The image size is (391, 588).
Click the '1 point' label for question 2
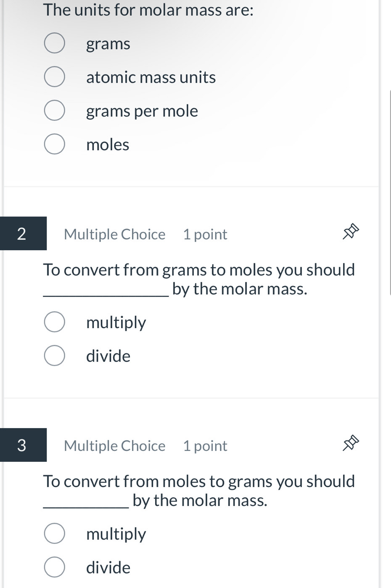tap(205, 234)
